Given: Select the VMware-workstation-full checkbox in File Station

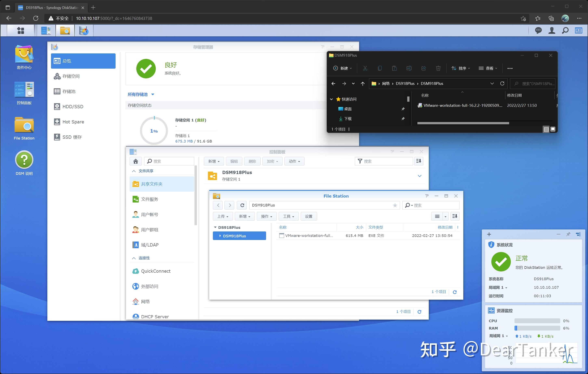Looking at the screenshot, I should tap(282, 236).
